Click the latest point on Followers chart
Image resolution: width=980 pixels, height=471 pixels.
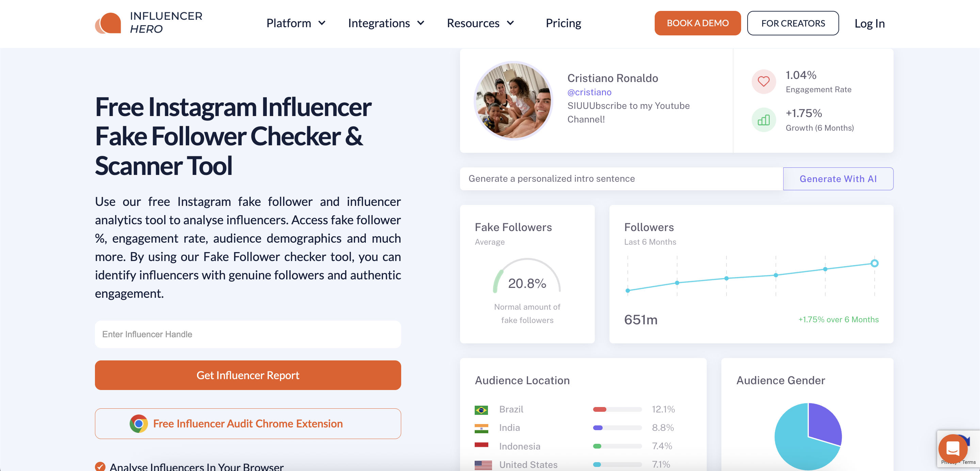(x=874, y=263)
